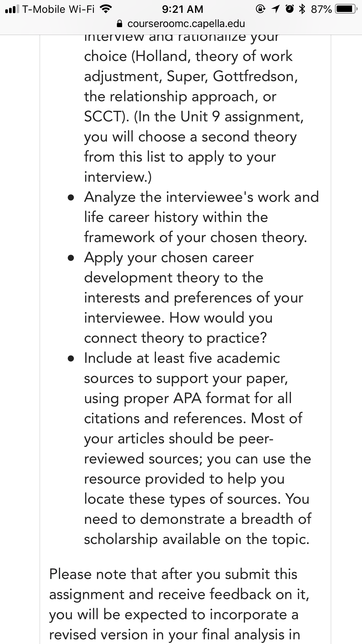Tap the T-Mobile Wi-Fi carrier label
362x644 pixels.
click(59, 9)
